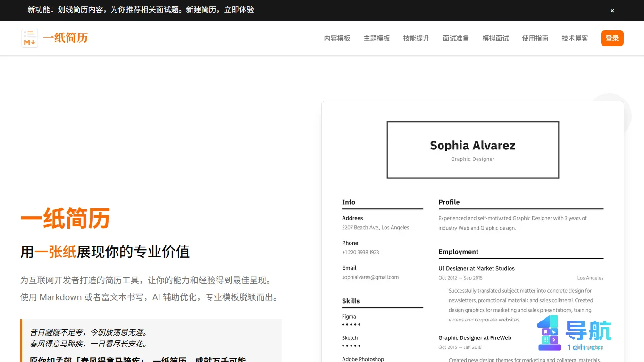644x362 pixels.
Task: Open the 内容模板 menu item
Action: (x=337, y=38)
